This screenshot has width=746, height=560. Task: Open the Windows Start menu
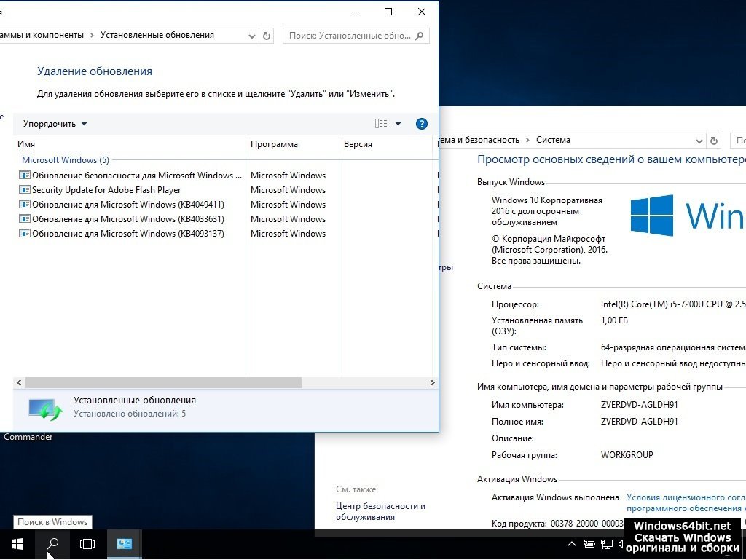17,544
